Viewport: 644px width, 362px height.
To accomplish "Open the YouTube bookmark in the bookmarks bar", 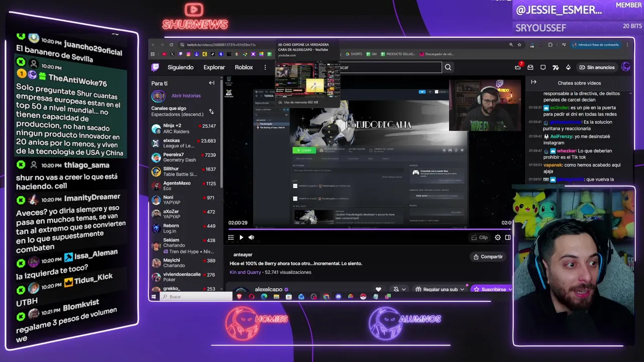I will (x=164, y=54).
